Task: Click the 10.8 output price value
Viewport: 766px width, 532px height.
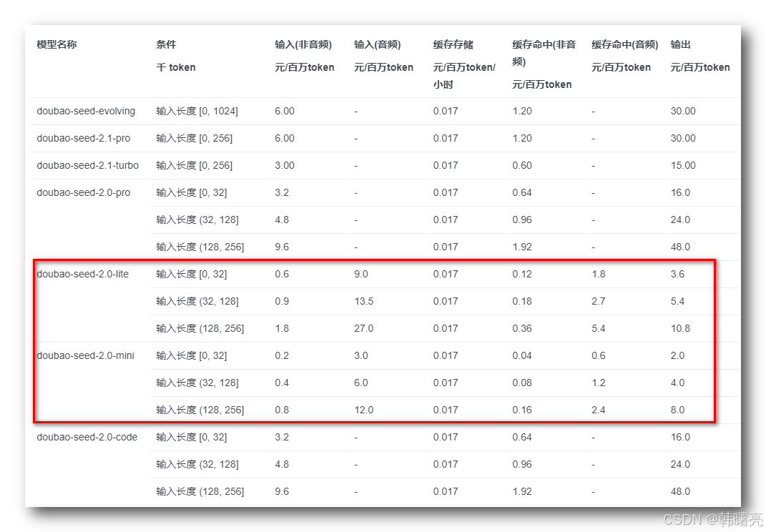Action: (x=680, y=328)
